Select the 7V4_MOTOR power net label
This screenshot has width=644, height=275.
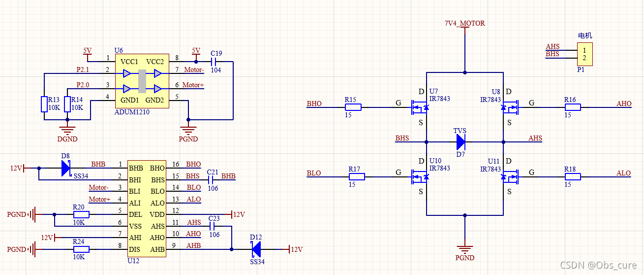click(x=464, y=23)
